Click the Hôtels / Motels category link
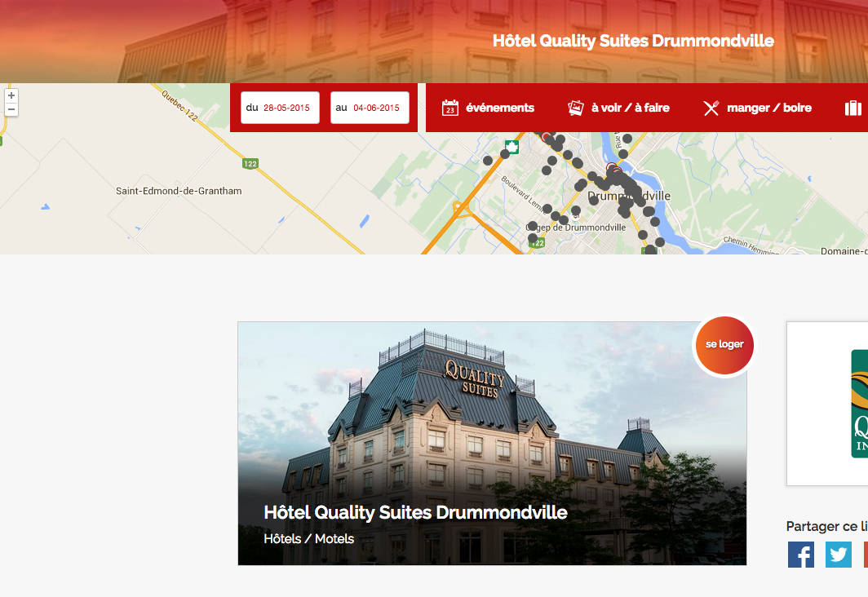This screenshot has height=597, width=868. point(309,539)
